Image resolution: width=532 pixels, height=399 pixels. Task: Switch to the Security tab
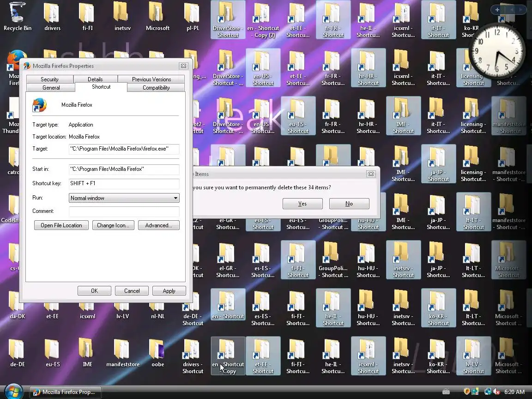pyautogui.click(x=49, y=79)
